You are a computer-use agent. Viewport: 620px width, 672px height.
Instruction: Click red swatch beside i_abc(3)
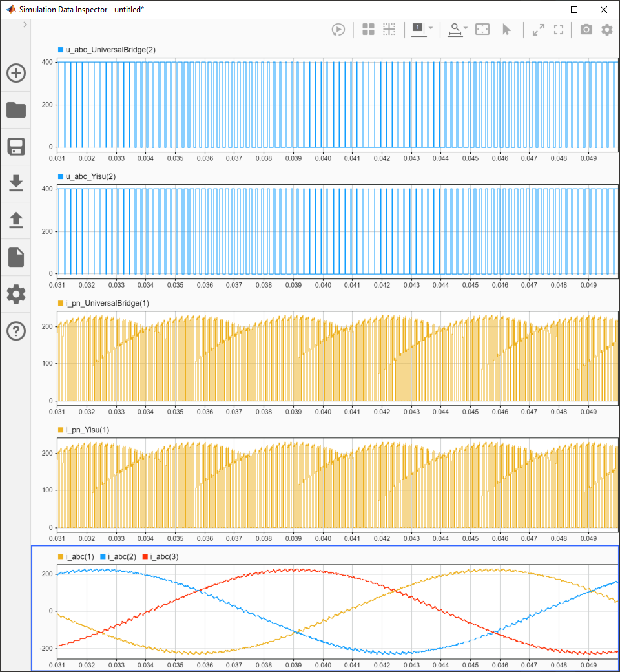click(x=145, y=557)
